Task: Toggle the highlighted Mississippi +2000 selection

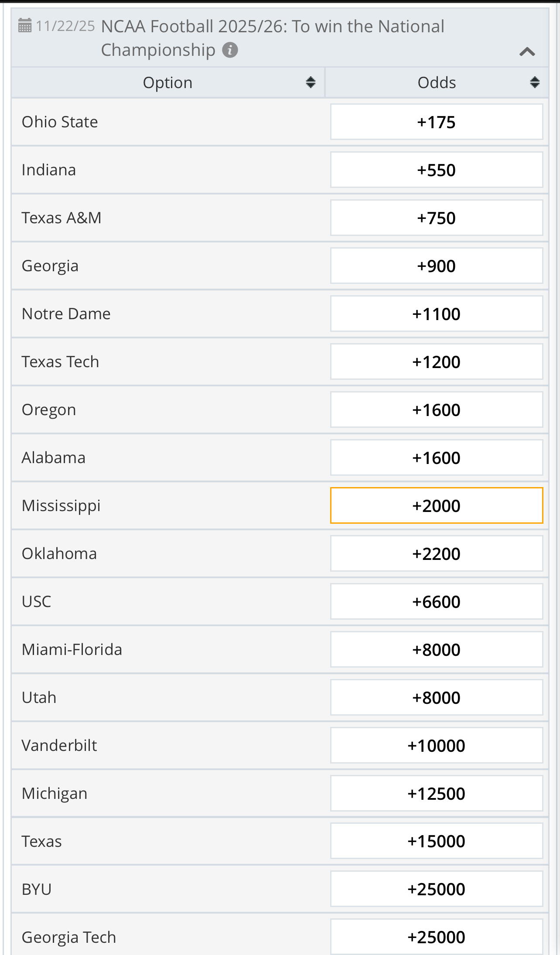Action: [x=436, y=506]
